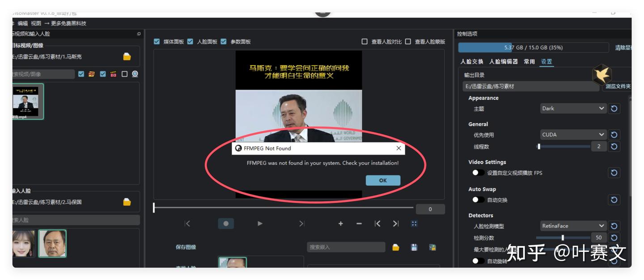The height and width of the screenshot is (280, 644).
Task: Switch to the 人脸编辑器 tab
Action: (504, 62)
